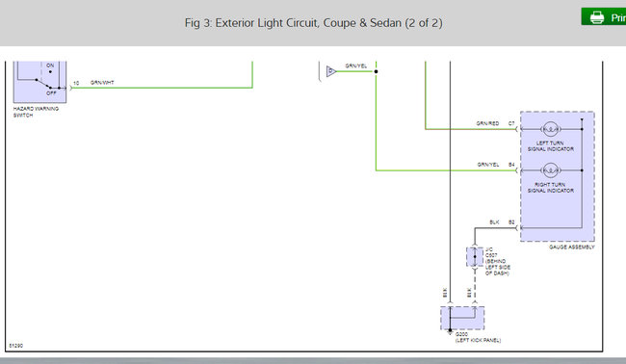Click the left turn signal indicator lamp symbol
626x364 pixels.
point(551,129)
